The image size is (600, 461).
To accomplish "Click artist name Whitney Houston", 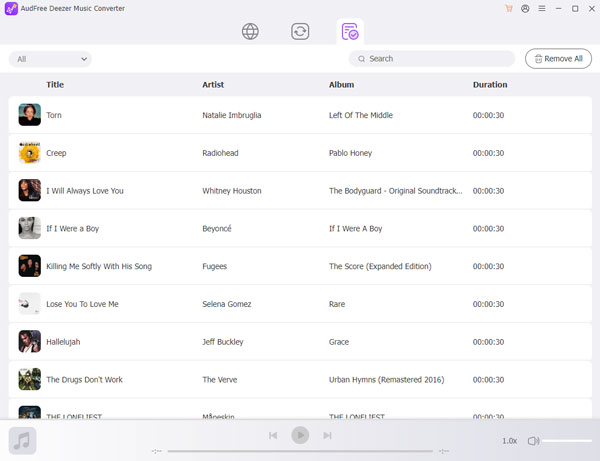I will (232, 191).
